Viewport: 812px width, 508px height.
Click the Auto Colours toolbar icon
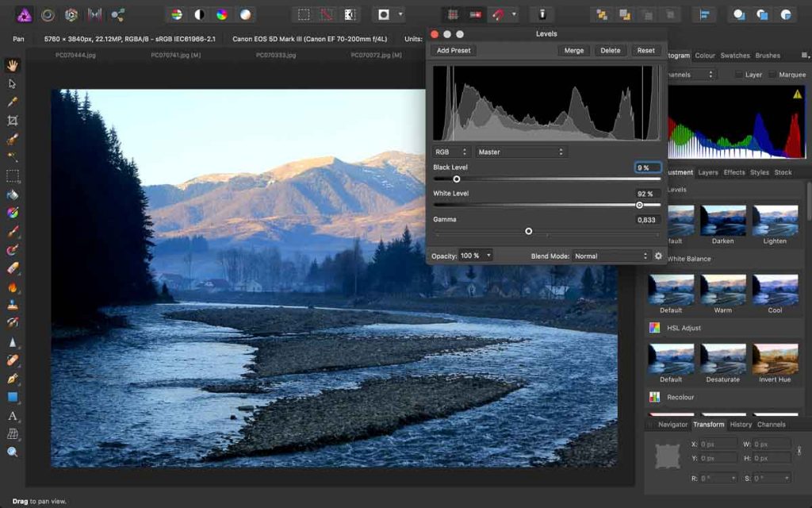(223, 14)
